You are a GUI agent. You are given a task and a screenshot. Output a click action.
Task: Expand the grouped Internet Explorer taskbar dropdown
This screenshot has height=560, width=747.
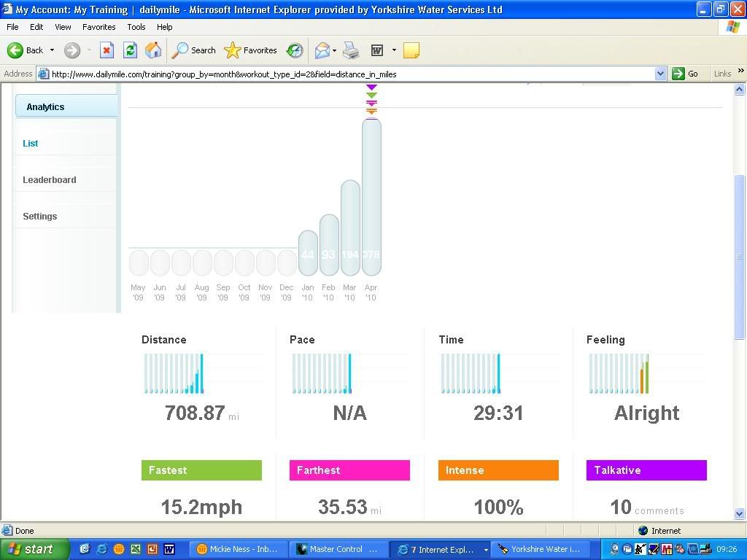click(x=486, y=550)
